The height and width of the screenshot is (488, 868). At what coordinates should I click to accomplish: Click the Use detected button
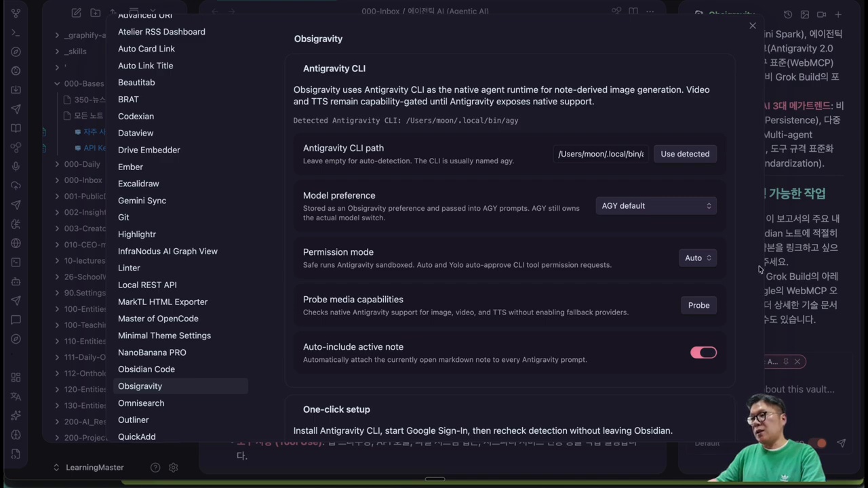685,154
